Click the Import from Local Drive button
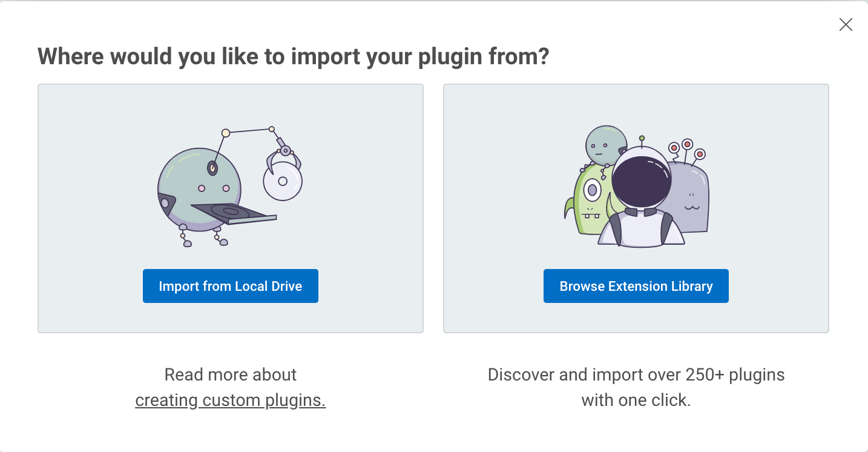This screenshot has width=868, height=452. 230,286
